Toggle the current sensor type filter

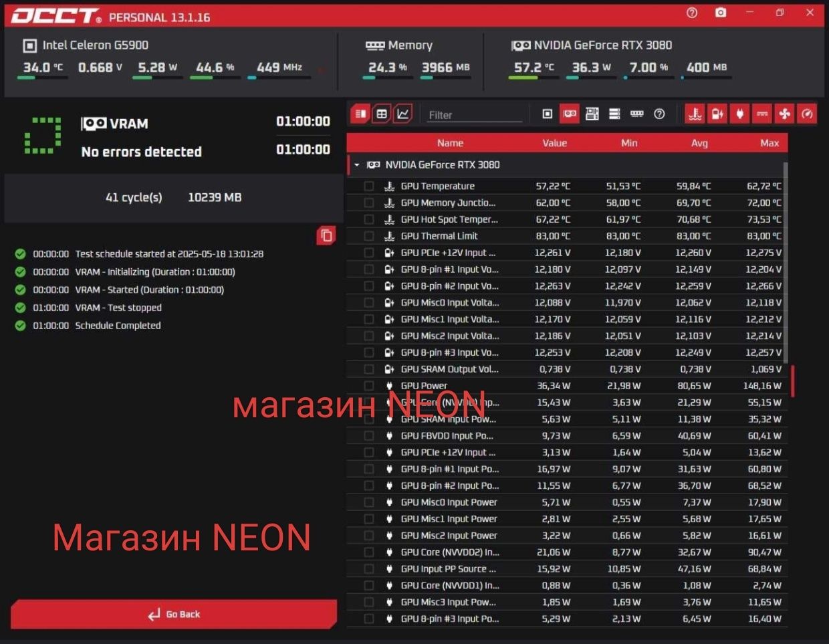(762, 114)
